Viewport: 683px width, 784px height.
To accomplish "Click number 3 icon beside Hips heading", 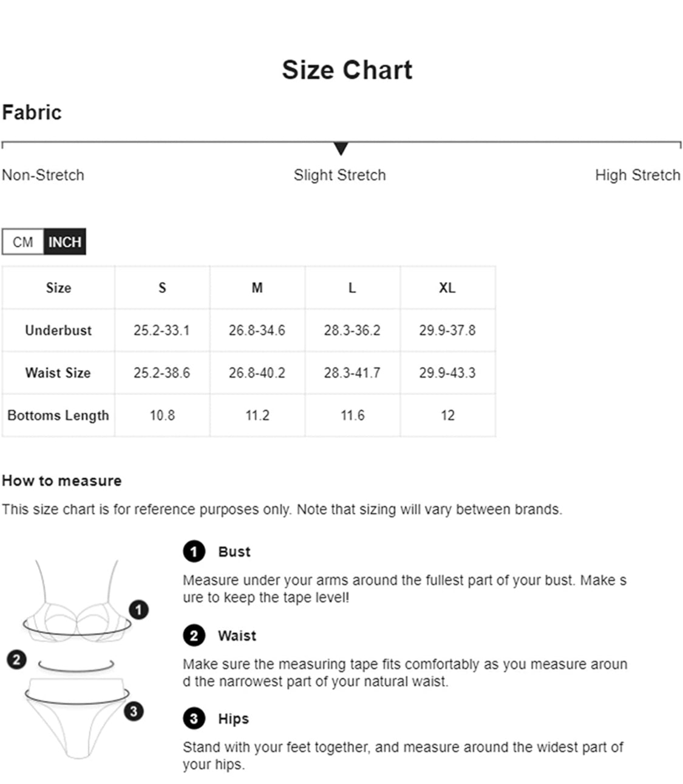I will click(194, 719).
